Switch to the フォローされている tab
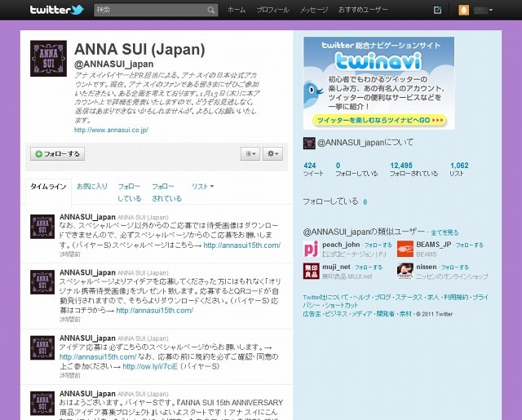 tap(166, 192)
